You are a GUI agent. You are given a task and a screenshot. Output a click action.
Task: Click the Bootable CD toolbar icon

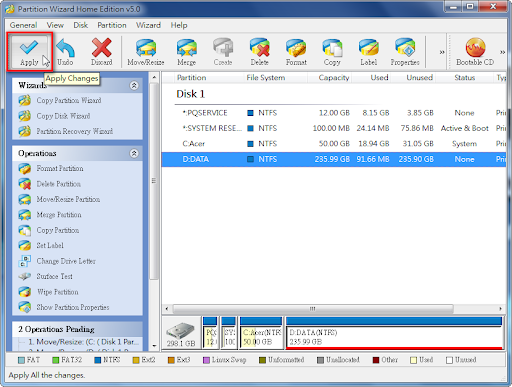pos(475,51)
